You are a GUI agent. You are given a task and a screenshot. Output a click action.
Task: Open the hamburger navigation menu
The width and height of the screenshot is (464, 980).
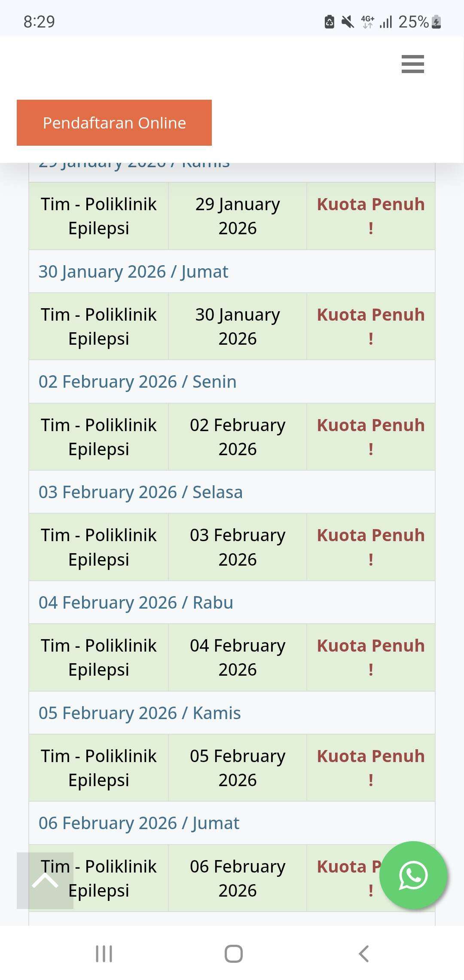pyautogui.click(x=412, y=64)
